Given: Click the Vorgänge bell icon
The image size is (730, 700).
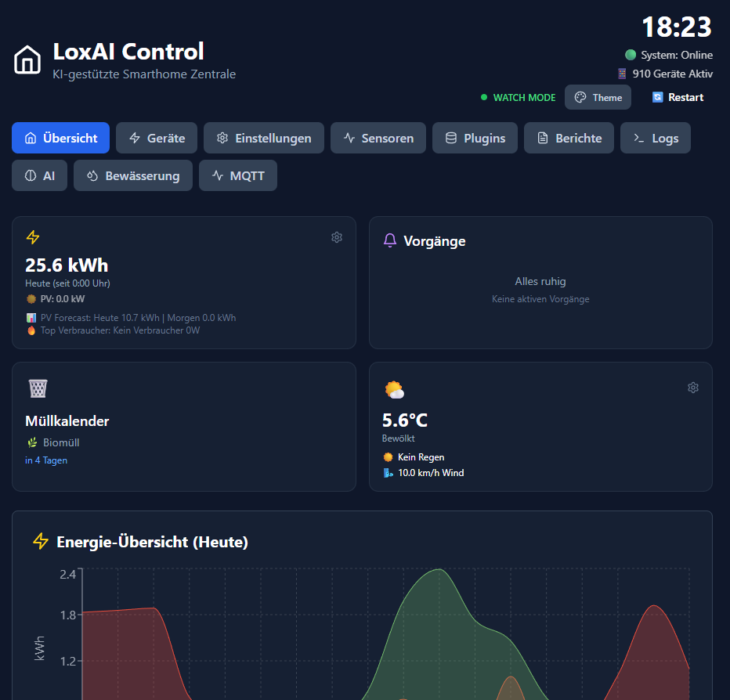Looking at the screenshot, I should [390, 240].
